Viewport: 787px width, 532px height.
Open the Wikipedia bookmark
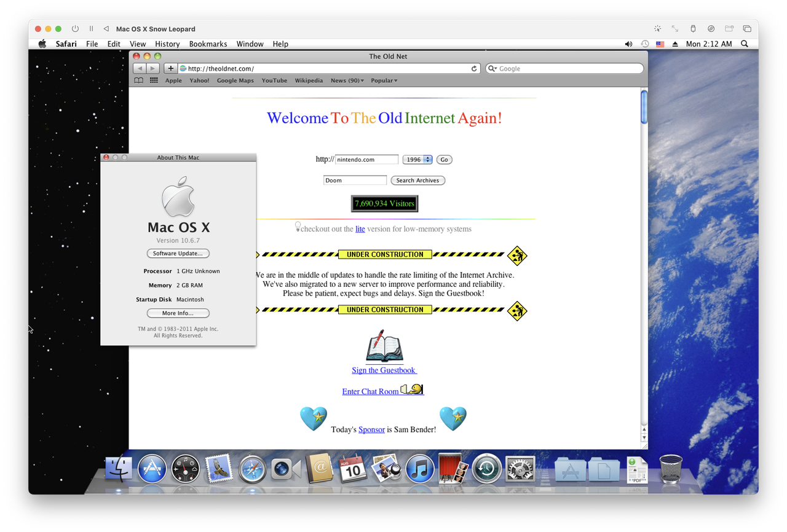[x=309, y=80]
